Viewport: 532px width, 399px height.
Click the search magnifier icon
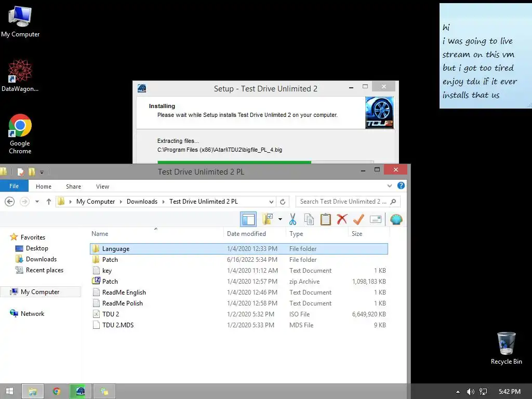coord(393,202)
